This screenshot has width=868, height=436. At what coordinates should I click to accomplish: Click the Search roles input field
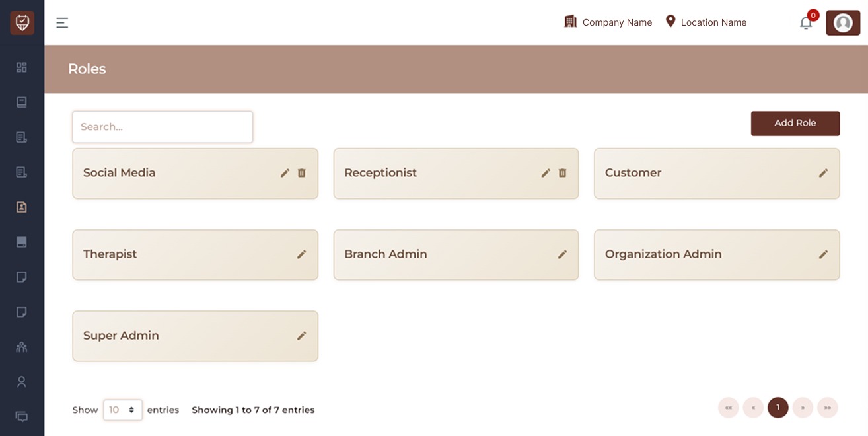163,127
